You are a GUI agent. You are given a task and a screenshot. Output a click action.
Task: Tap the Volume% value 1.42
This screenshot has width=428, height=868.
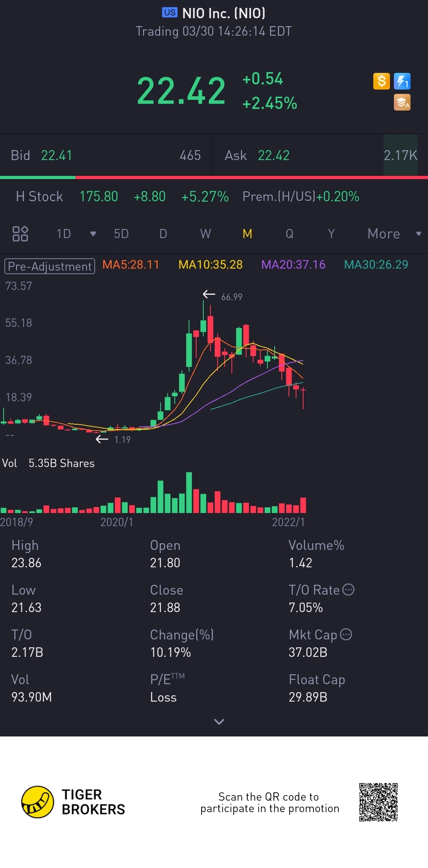(300, 563)
